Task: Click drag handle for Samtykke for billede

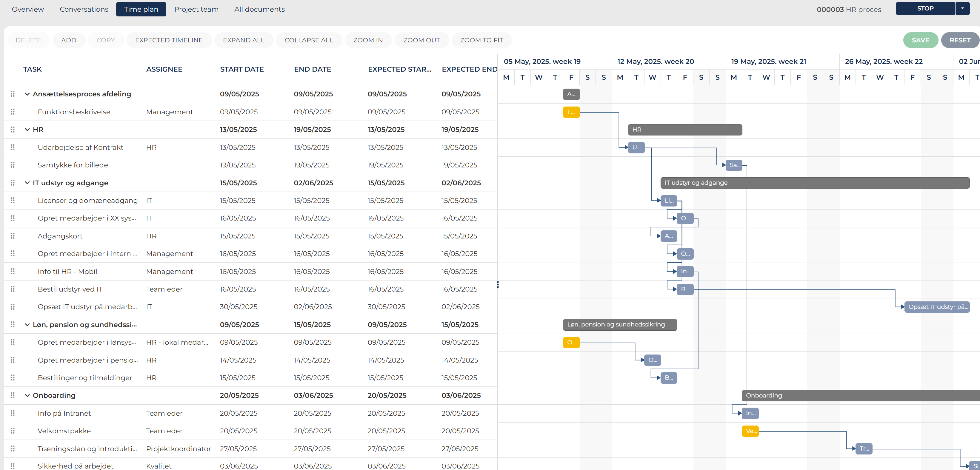Action: point(13,165)
